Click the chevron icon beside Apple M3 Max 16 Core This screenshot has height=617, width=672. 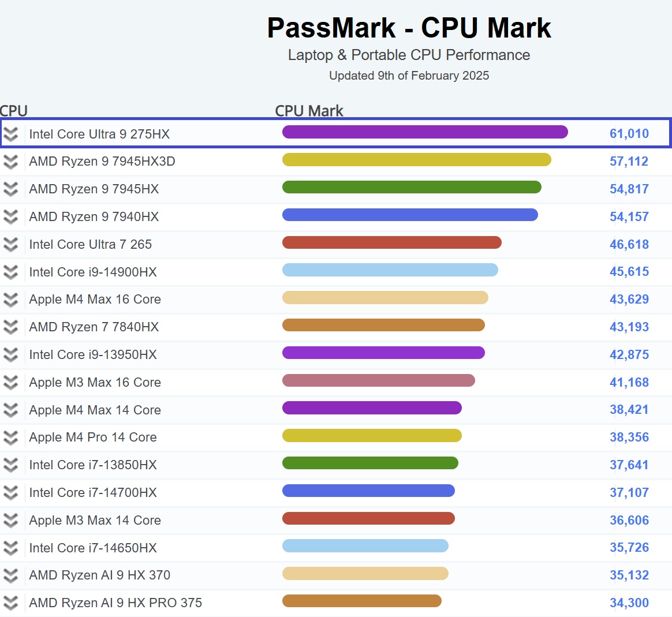click(10, 382)
